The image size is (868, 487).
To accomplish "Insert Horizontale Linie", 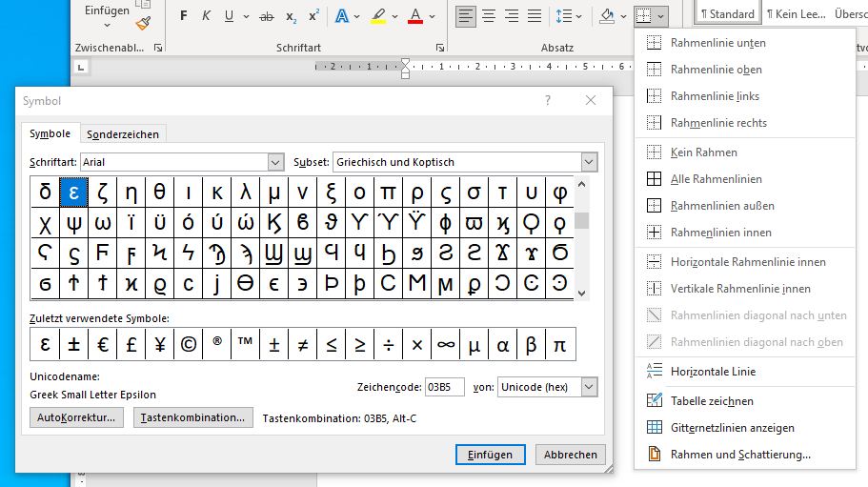I will [x=744, y=372].
